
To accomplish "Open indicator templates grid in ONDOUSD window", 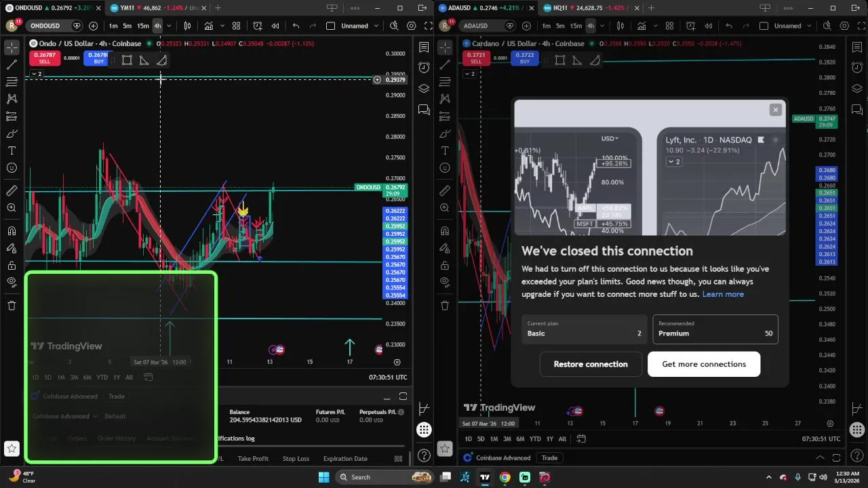I will (x=236, y=26).
